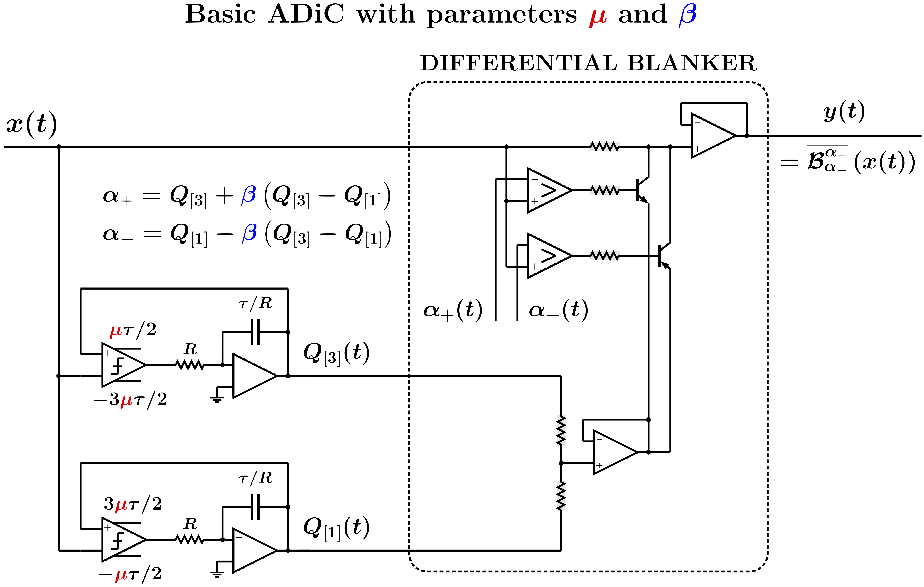Click the horizontal resistor on the x(t) line
924x587 pixels.
pos(604,147)
